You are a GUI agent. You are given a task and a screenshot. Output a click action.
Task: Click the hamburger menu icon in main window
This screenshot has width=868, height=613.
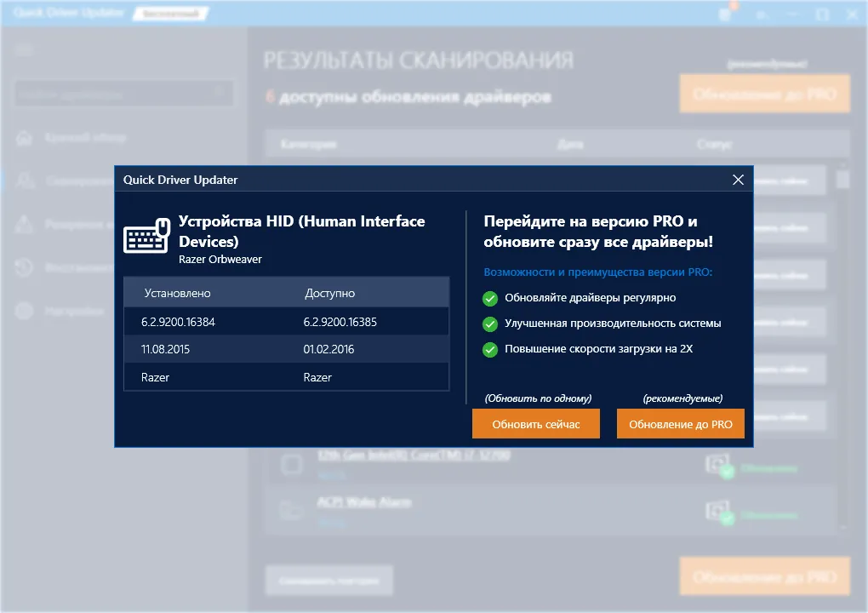tap(24, 50)
